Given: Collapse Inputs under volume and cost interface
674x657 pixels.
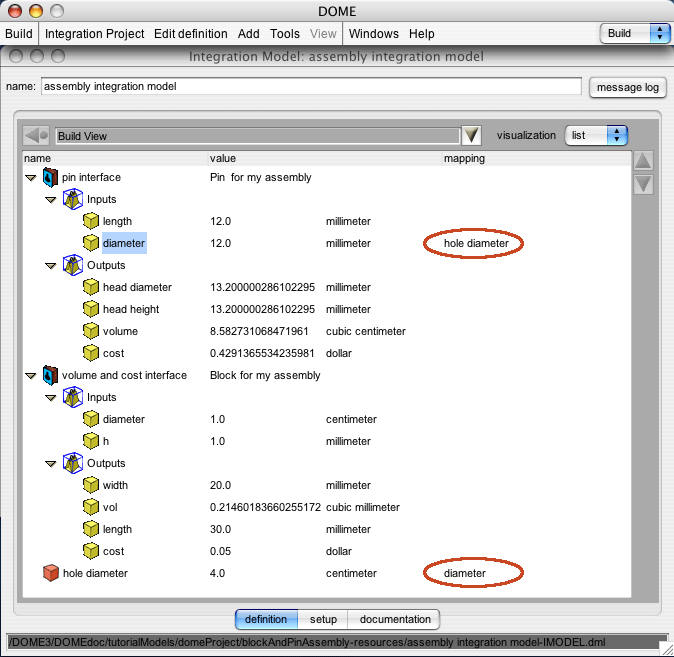Looking at the screenshot, I should (51, 398).
